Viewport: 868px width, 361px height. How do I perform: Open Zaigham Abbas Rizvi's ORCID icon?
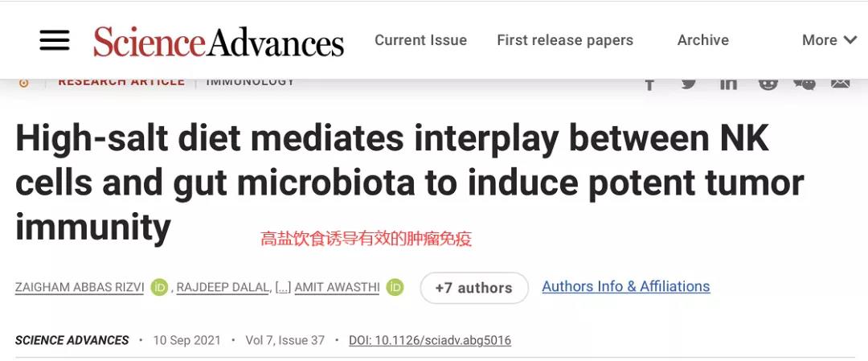159,287
